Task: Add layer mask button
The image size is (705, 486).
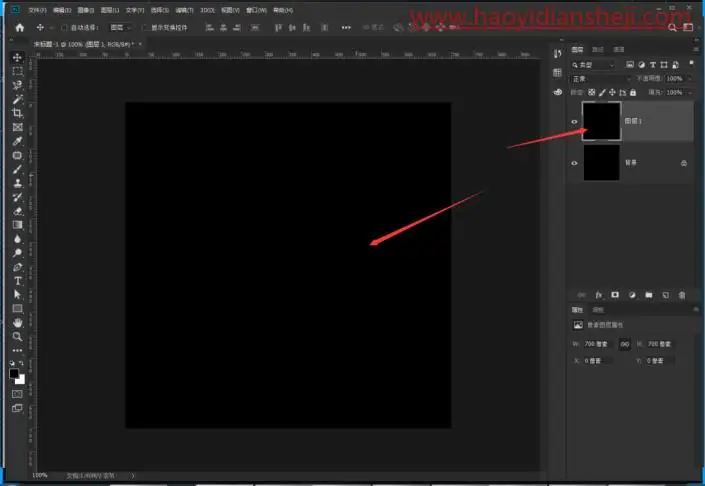Action: tap(615, 295)
